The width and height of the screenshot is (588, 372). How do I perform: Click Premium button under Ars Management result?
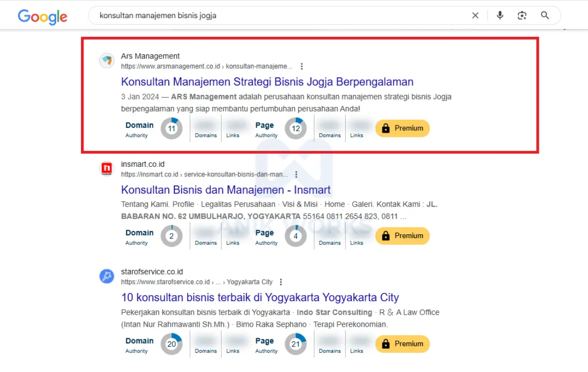click(x=402, y=128)
